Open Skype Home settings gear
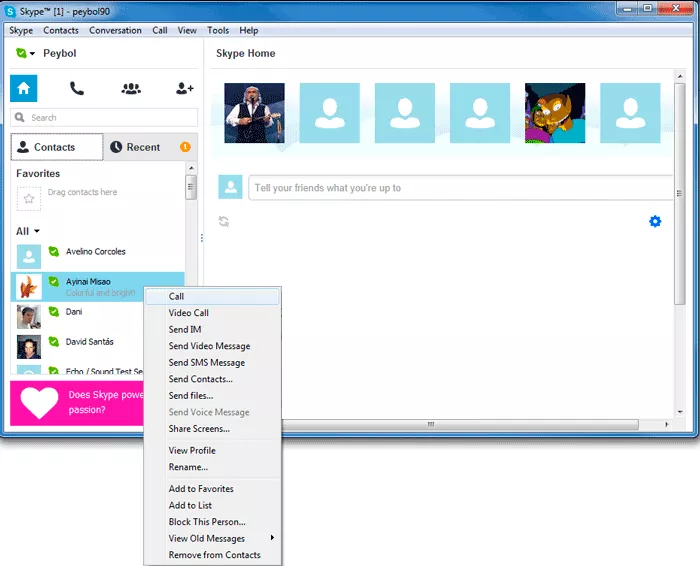Screen dimensions: 700x566 click(x=655, y=221)
